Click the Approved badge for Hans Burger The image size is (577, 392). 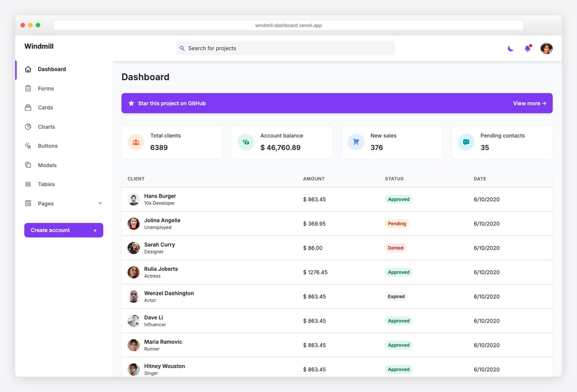coord(399,199)
